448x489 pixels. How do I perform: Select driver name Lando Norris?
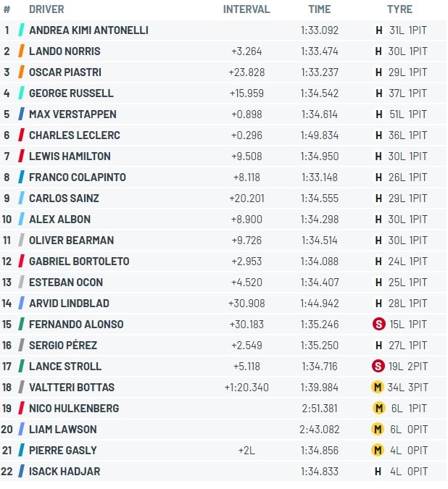pyautogui.click(x=65, y=51)
